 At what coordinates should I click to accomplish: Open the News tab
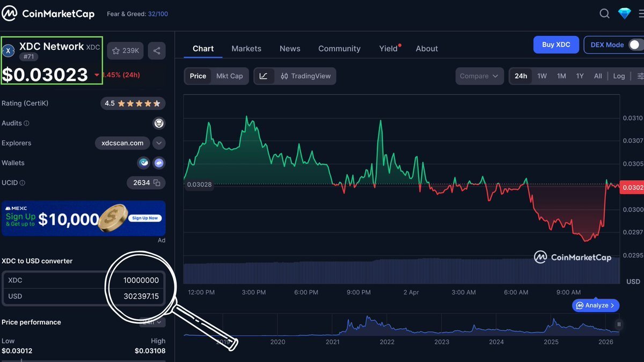(x=290, y=49)
